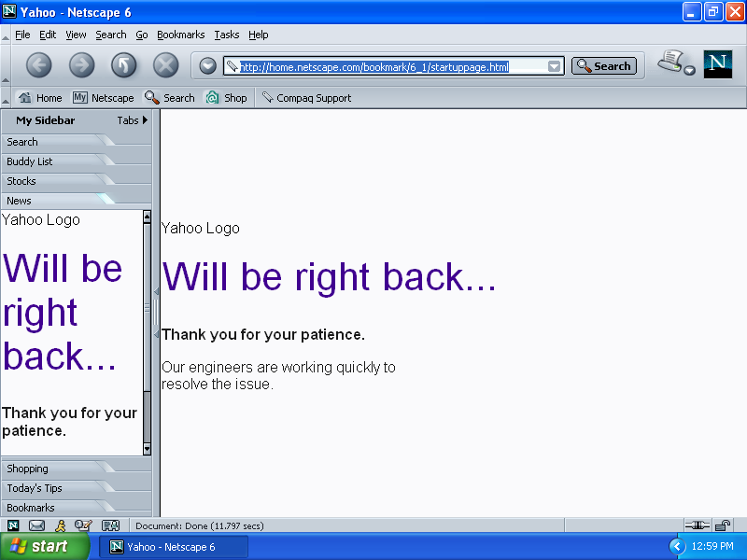The width and height of the screenshot is (747, 560).
Task: Expand the Bookmarks sidebar tab
Action: (77, 507)
